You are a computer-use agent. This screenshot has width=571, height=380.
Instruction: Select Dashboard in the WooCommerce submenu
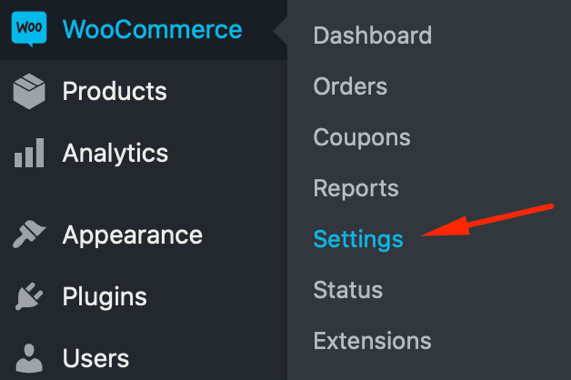coord(373,35)
